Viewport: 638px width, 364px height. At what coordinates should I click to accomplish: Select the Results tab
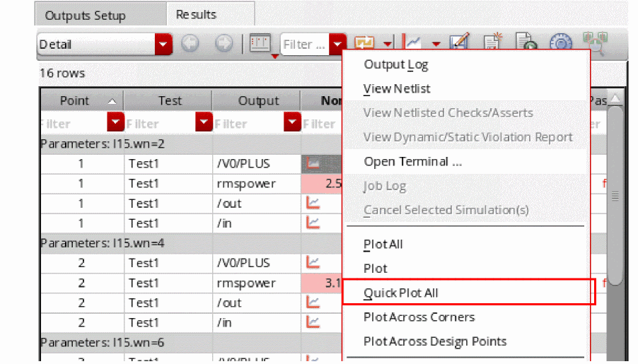[210, 14]
